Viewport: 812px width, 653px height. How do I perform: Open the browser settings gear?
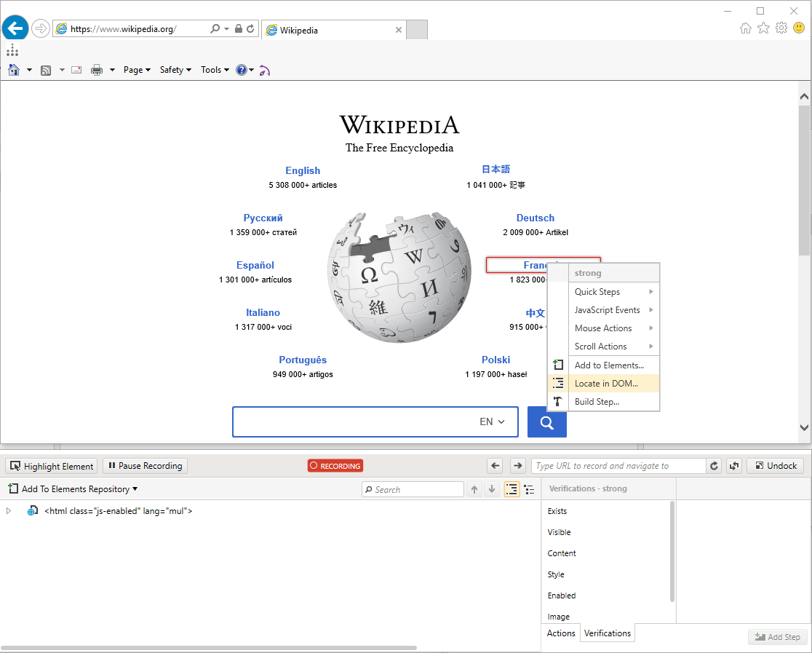(x=781, y=28)
